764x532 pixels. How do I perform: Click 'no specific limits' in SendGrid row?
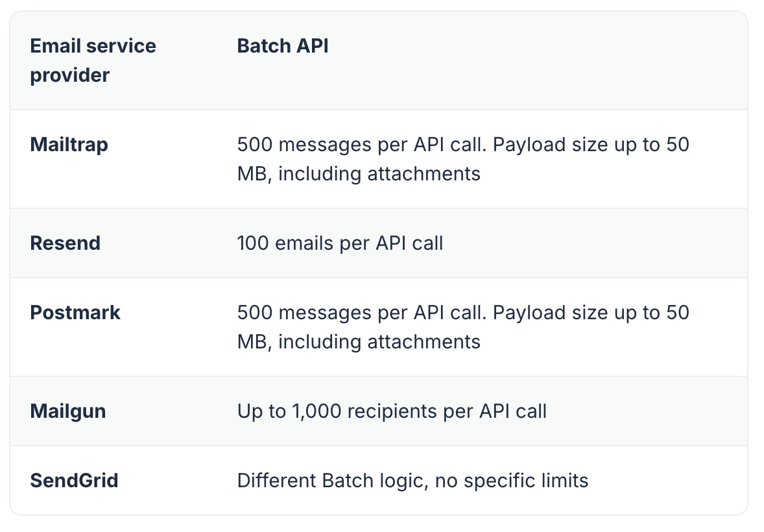512,481
